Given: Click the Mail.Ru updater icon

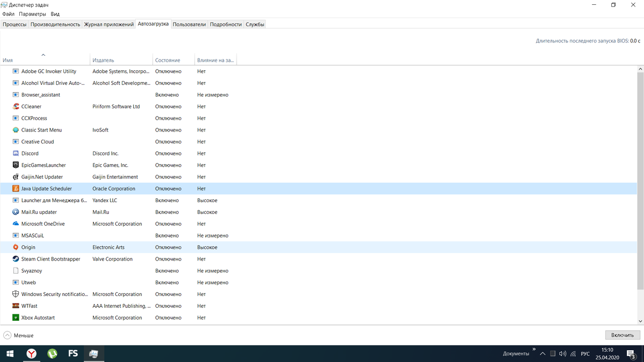Looking at the screenshot, I should pos(16,212).
